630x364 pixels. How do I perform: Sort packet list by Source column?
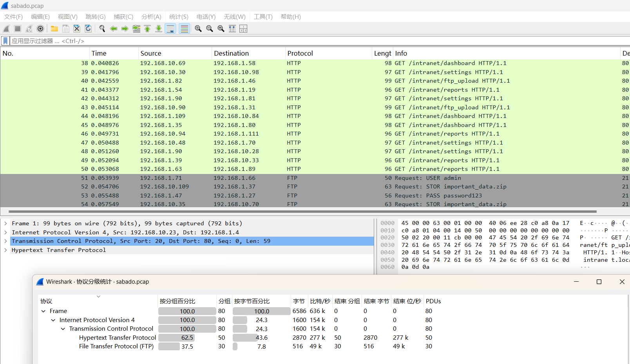(175, 53)
